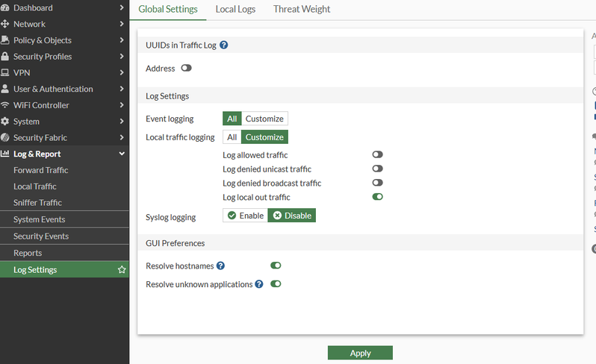The width and height of the screenshot is (596, 364).
Task: Click the favorite star on Log Settings
Action: tap(122, 270)
